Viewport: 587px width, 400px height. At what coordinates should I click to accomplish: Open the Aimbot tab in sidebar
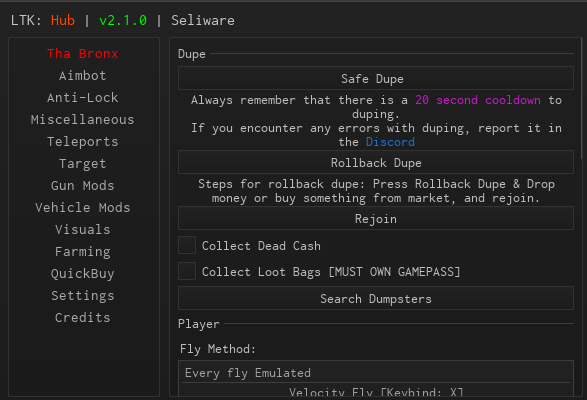pyautogui.click(x=83, y=76)
